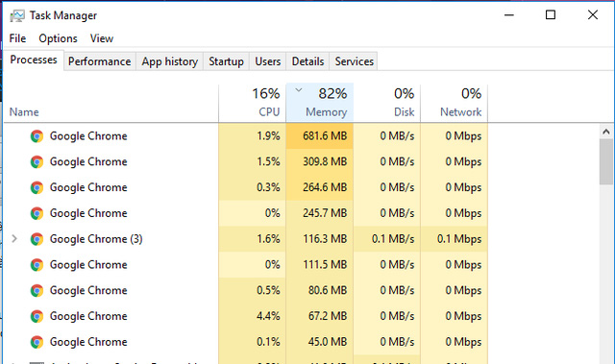Click the 0.5% CPU cell
615x364 pixels.
pyautogui.click(x=252, y=290)
